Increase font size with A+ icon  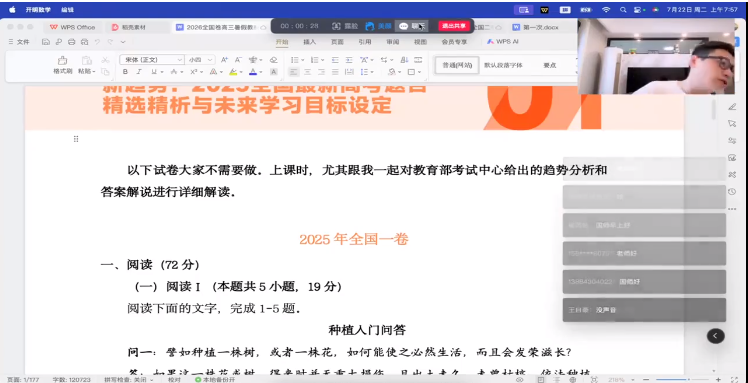pos(224,60)
